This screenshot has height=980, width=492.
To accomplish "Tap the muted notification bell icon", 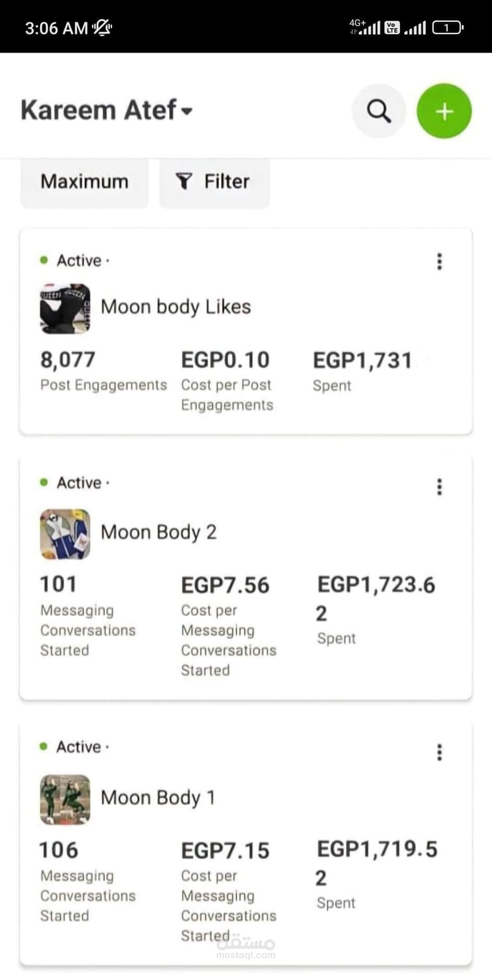I will point(103,27).
